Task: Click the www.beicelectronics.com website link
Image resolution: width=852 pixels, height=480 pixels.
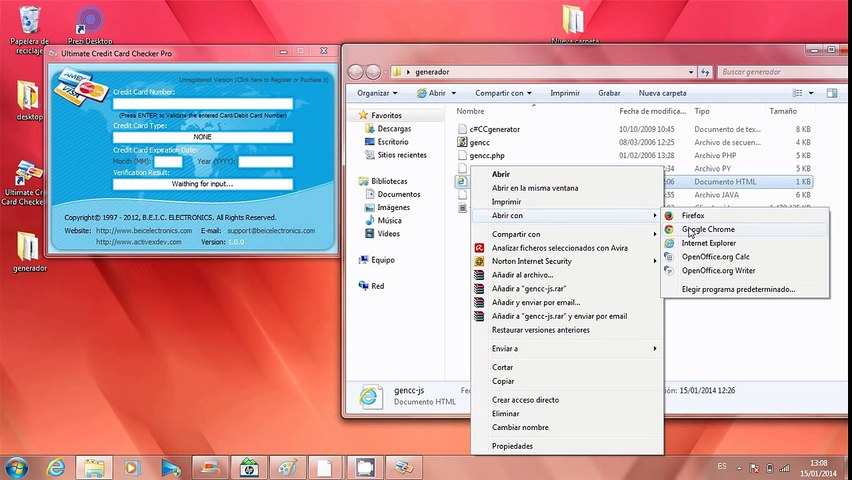Action: (144, 230)
